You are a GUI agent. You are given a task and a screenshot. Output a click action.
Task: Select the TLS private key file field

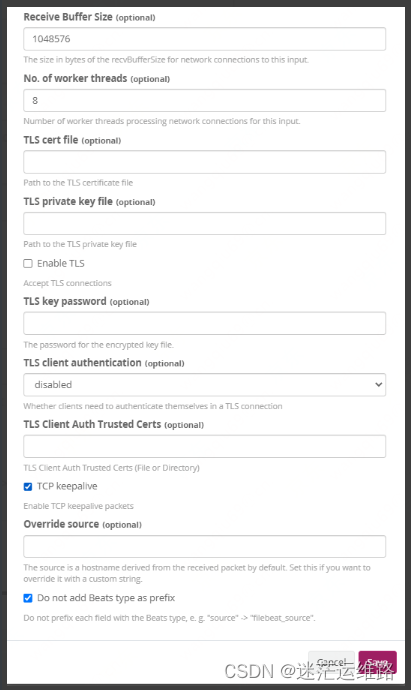(x=205, y=224)
